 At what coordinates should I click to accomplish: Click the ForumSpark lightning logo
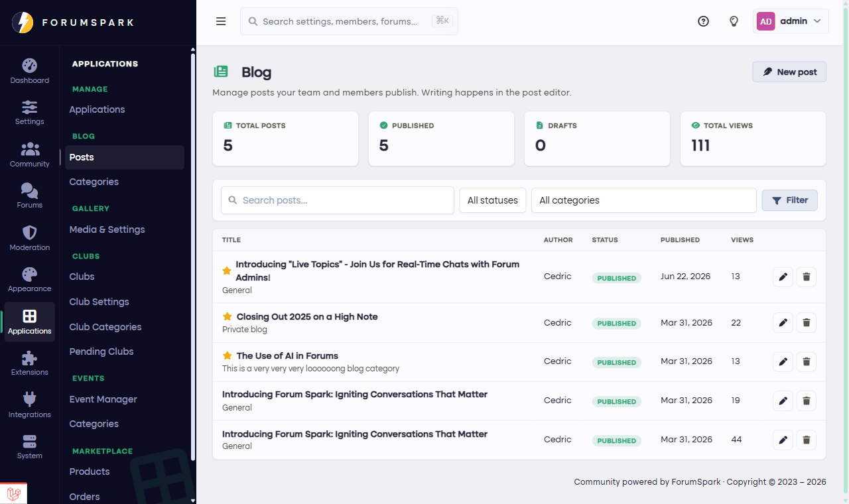[23, 23]
